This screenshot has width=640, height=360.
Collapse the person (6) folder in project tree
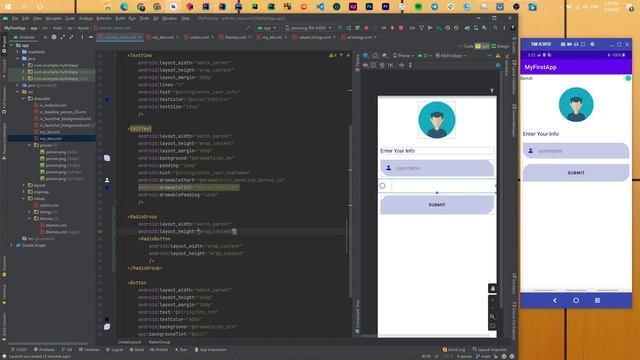(30, 145)
